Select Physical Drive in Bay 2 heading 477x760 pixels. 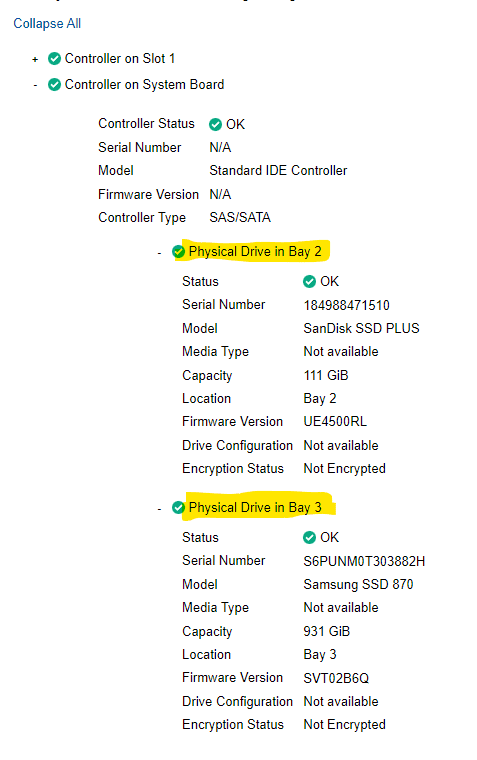(x=255, y=252)
